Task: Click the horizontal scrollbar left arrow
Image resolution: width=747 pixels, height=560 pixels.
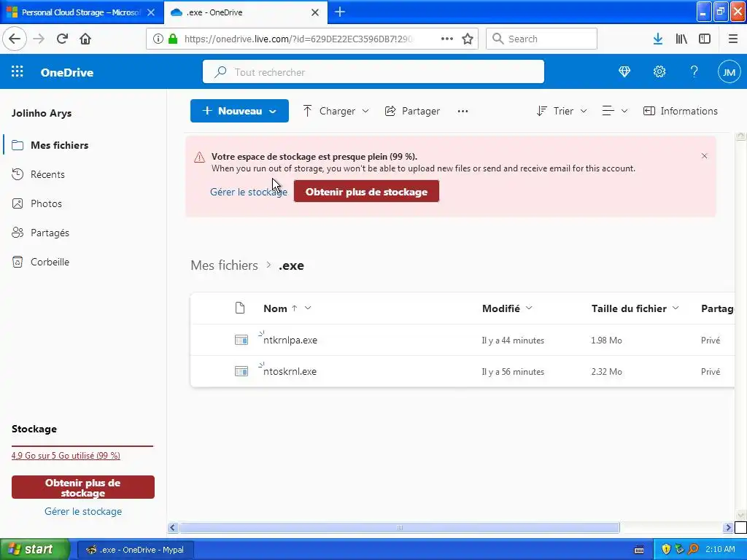Action: point(173,527)
